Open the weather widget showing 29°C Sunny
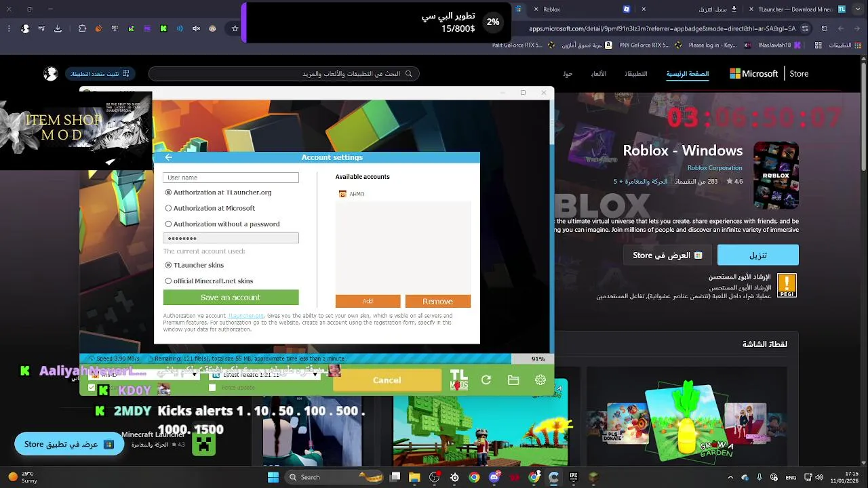Image resolution: width=868 pixels, height=488 pixels. (22, 477)
